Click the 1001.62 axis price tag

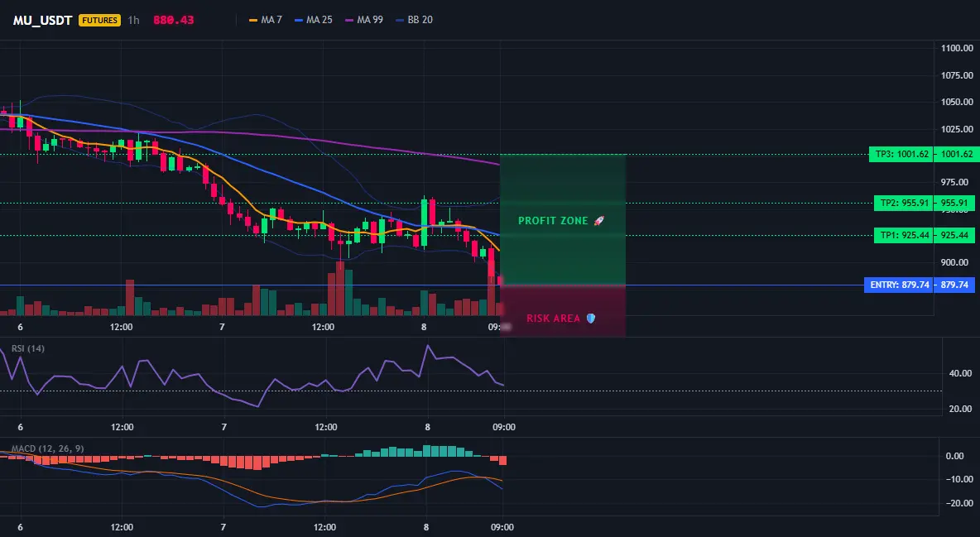(x=956, y=154)
